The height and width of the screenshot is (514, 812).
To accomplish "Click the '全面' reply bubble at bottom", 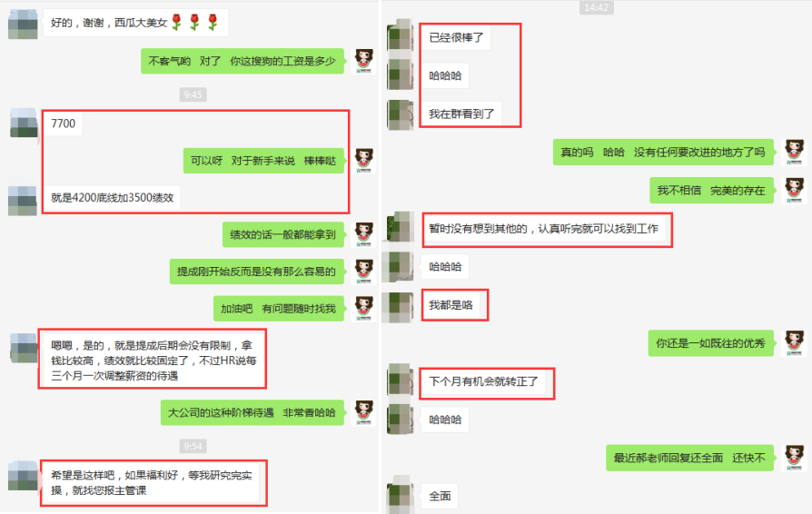I will pos(440,496).
